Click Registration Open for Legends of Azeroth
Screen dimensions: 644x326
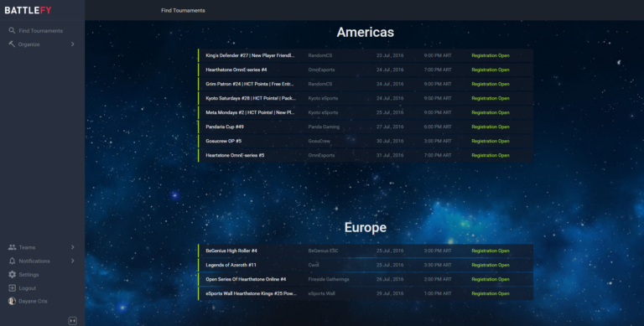pos(491,265)
